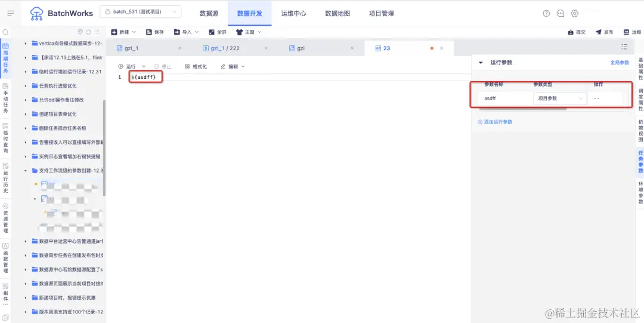
Task: Click 保存 save button in toolbar
Action: (155, 32)
